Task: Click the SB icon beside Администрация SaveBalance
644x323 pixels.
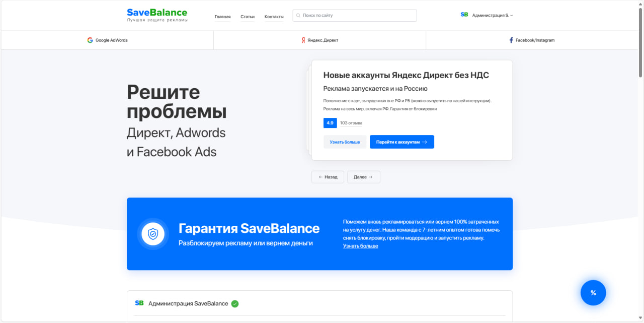Action: tap(139, 303)
